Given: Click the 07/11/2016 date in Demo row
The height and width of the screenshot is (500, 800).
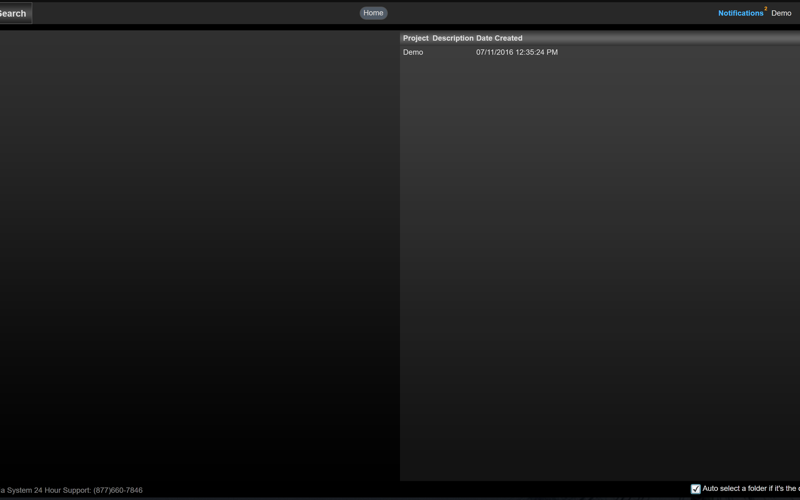Looking at the screenshot, I should click(x=494, y=52).
